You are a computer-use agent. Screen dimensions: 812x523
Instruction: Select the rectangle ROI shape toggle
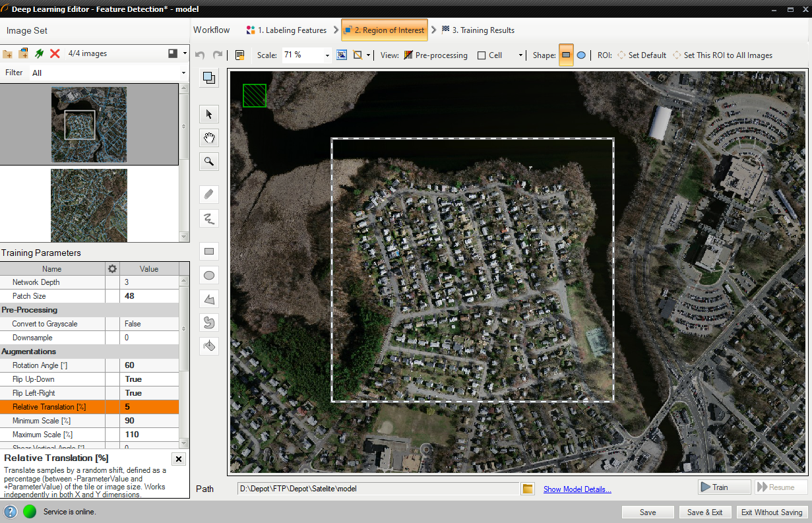coord(566,55)
